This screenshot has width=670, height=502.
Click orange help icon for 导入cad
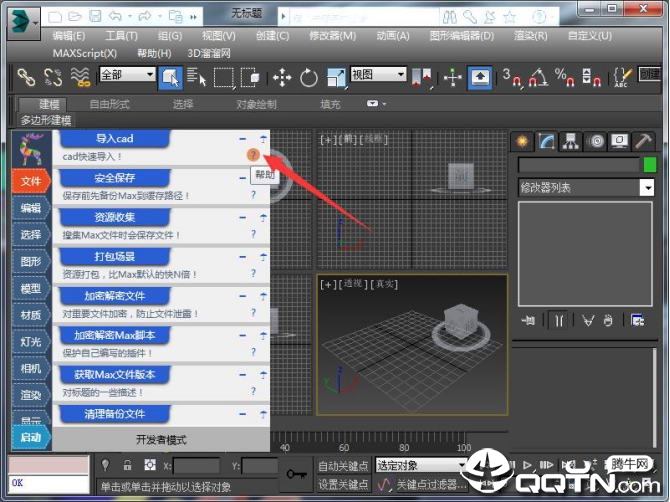(x=253, y=155)
